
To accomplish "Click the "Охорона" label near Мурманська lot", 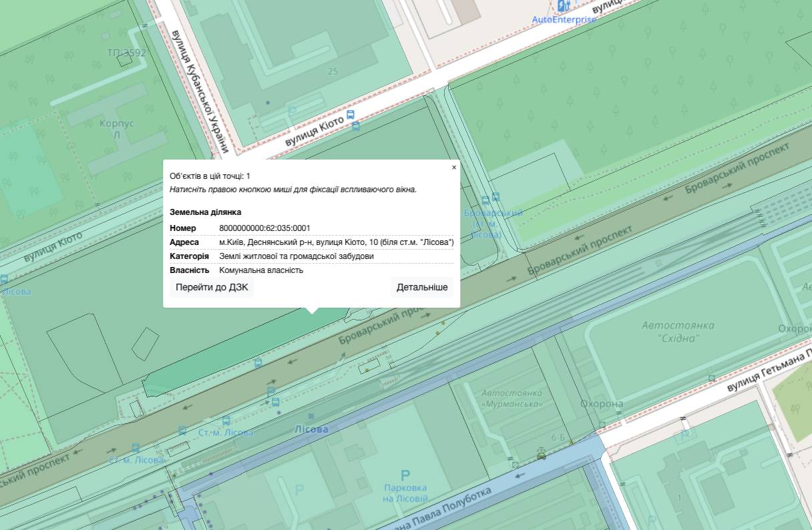I will tap(601, 404).
